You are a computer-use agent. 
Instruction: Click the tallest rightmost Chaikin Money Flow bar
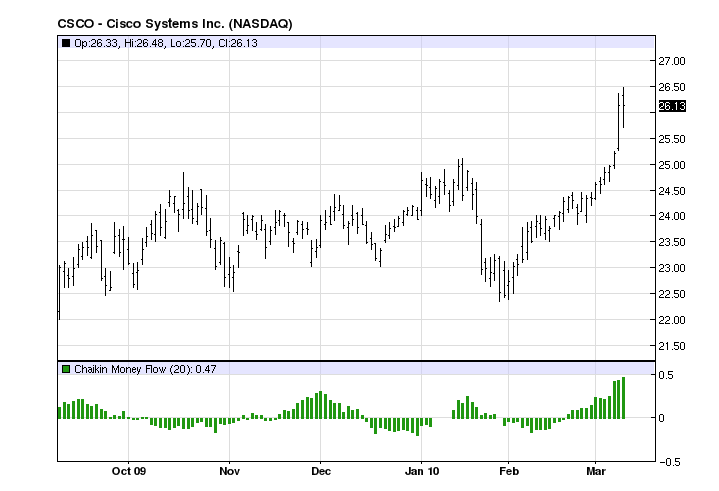coord(624,398)
